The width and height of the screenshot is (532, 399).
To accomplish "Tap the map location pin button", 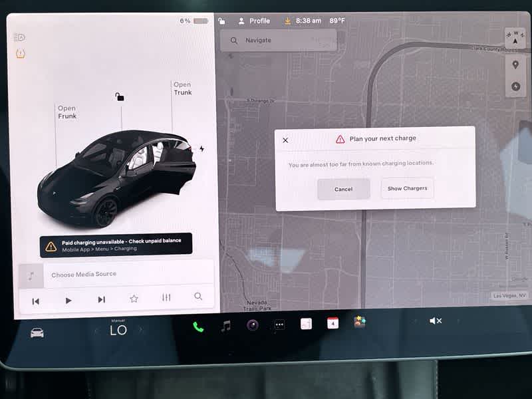I will [515, 65].
